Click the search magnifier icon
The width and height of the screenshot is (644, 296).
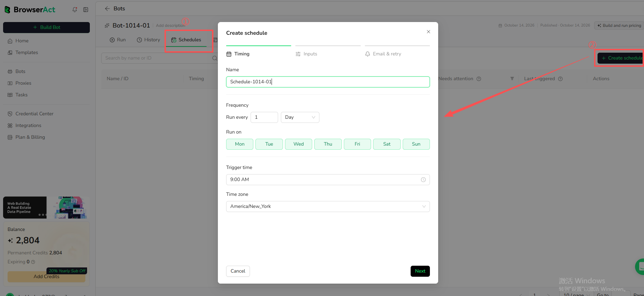[x=215, y=58]
